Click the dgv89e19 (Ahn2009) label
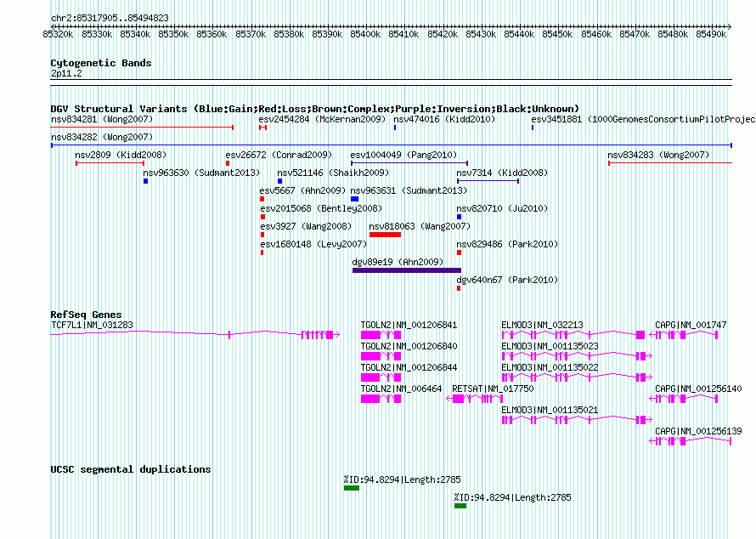This screenshot has height=539, width=756. point(398,262)
